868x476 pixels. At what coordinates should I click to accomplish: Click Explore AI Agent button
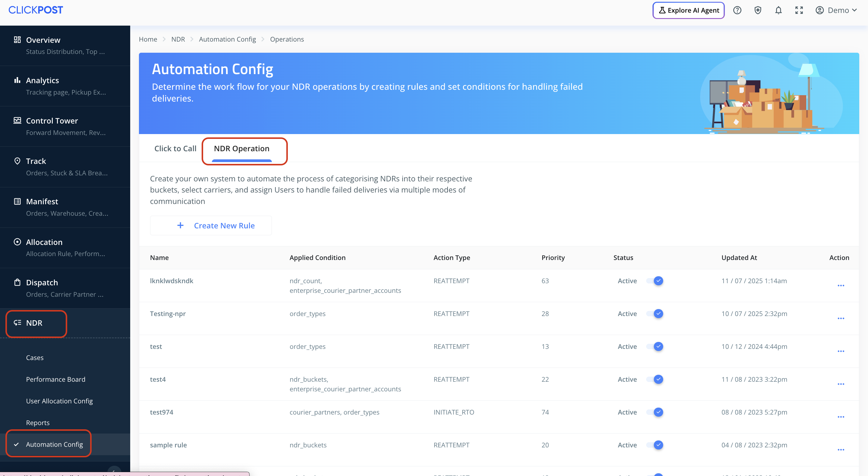[688, 11]
